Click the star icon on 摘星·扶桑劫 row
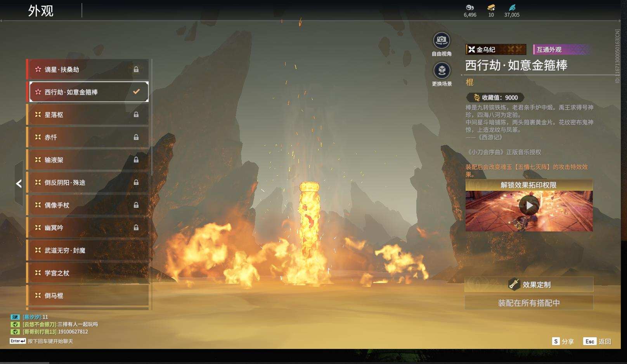The height and width of the screenshot is (364, 627). 38,69
